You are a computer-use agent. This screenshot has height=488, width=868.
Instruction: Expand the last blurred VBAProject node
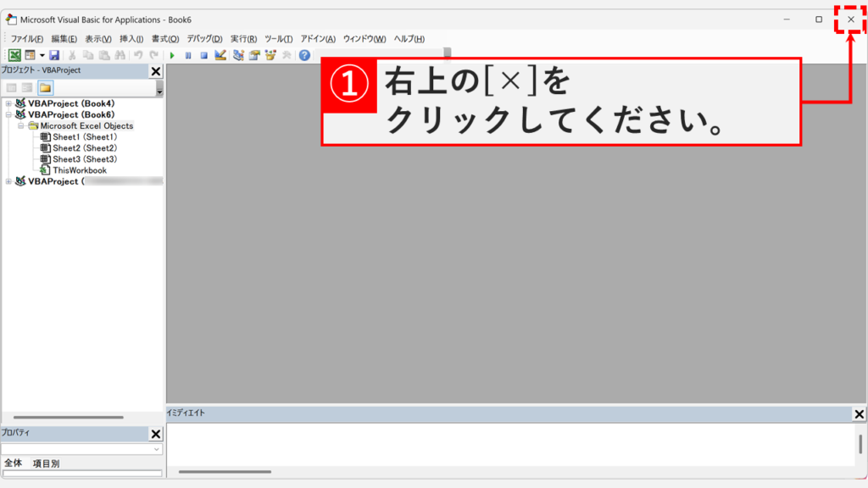coord(8,181)
